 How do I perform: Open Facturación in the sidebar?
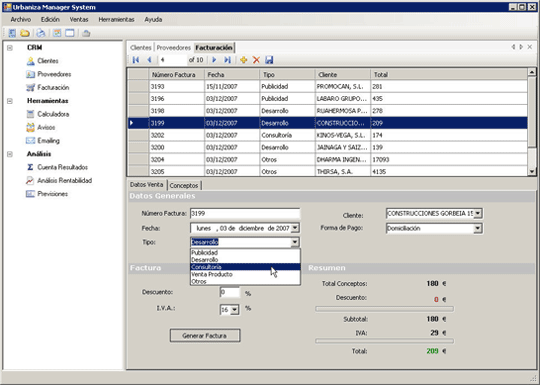click(x=53, y=87)
